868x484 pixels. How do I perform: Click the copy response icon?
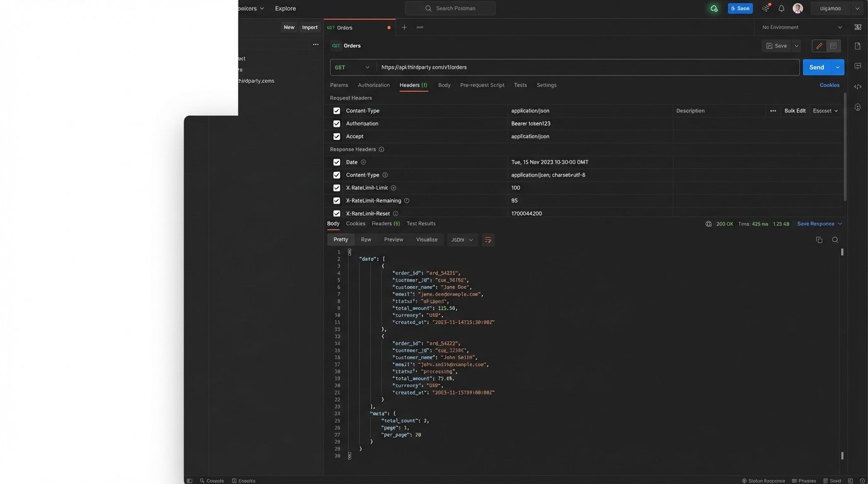[x=819, y=240]
